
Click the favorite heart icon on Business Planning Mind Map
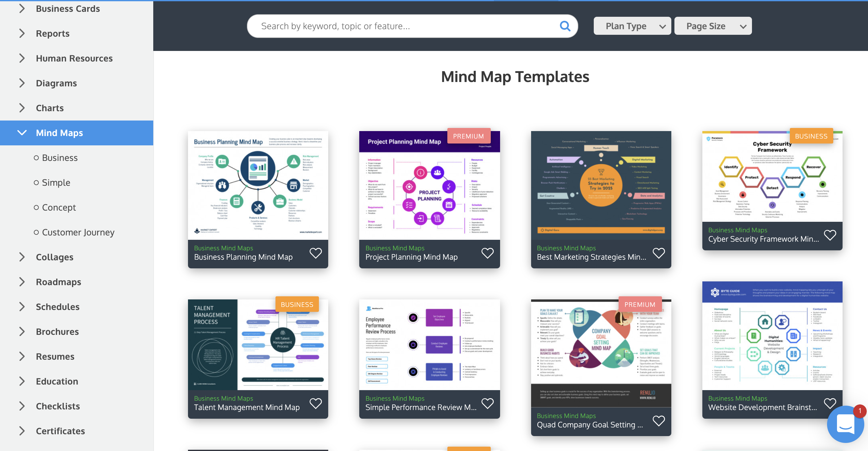[316, 253]
